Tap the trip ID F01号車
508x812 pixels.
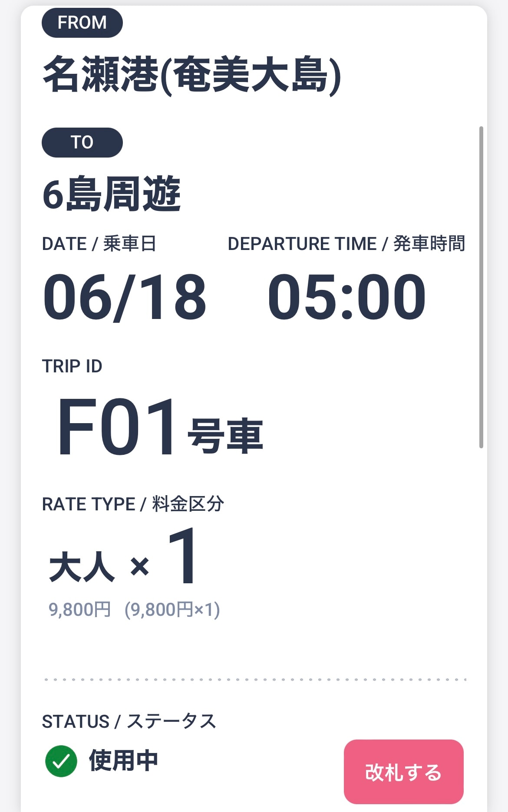pos(160,428)
